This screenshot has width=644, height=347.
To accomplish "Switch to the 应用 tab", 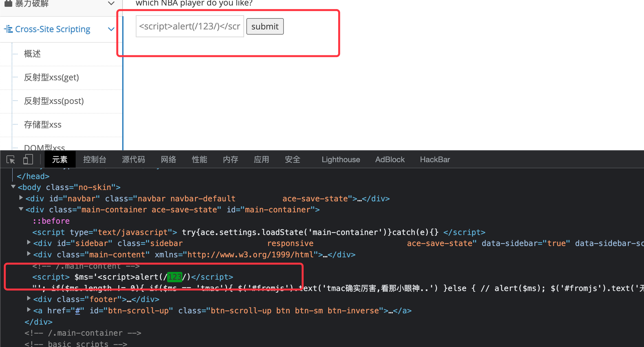I will (x=262, y=160).
